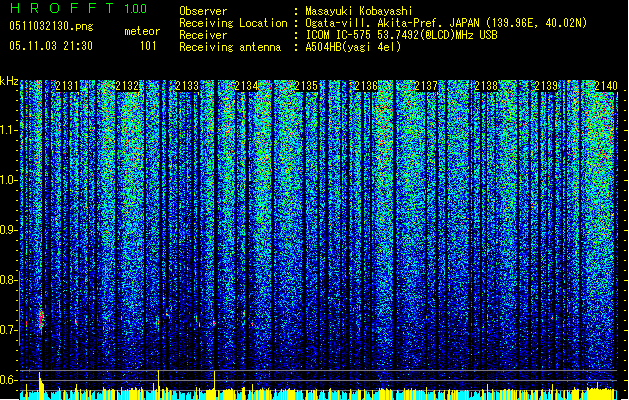Click the 2138 time marker
The height and width of the screenshot is (400, 629).
486,86
